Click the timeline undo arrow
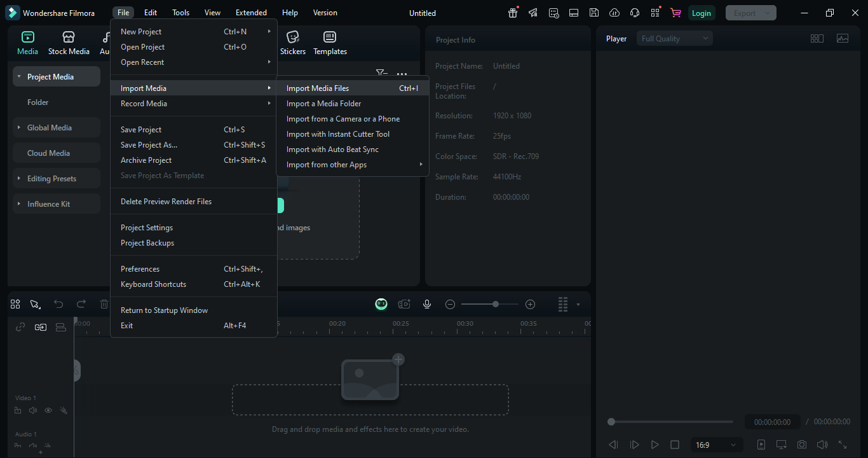Screen dimensions: 868x458 tap(58, 304)
